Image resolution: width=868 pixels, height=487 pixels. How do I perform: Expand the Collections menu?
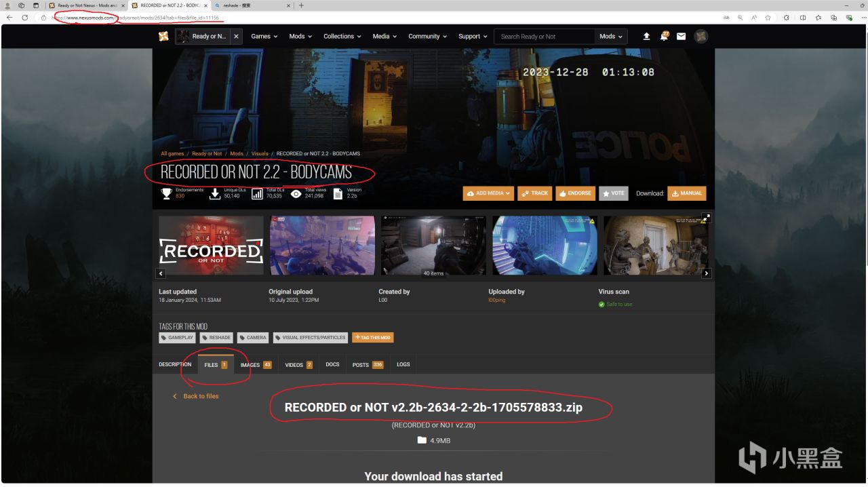pos(342,37)
